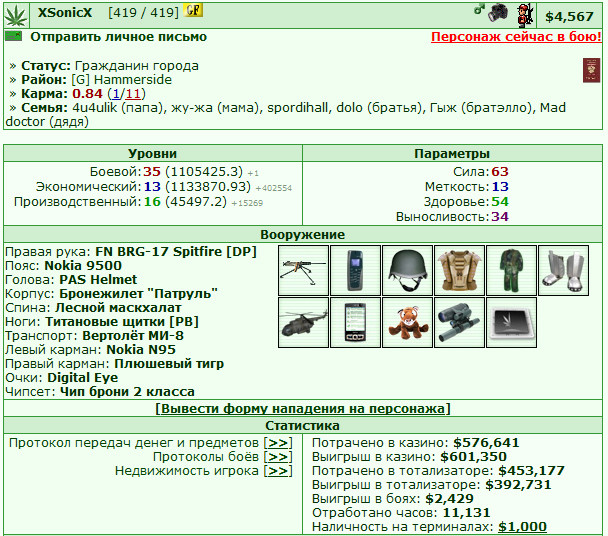608x536 pixels.
Task: Click the red passport icon
Action: click(591, 70)
